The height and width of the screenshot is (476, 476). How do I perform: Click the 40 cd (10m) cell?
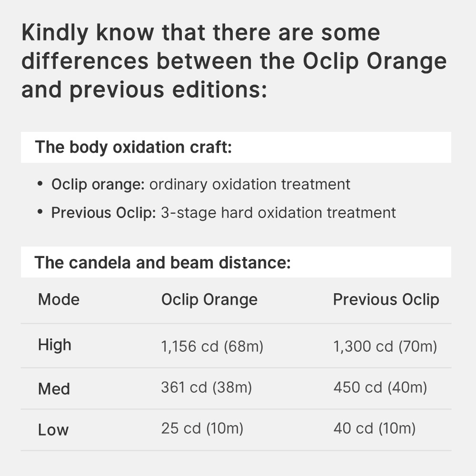[375, 428]
